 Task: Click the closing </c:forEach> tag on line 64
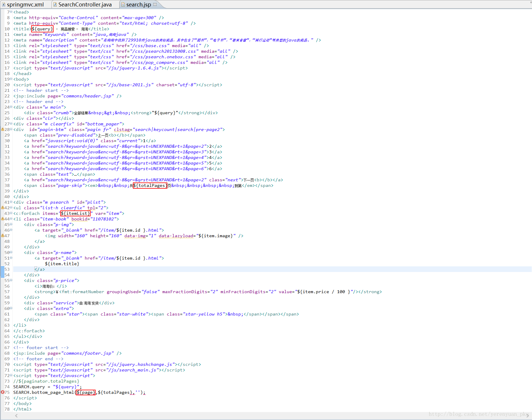[x=29, y=331]
